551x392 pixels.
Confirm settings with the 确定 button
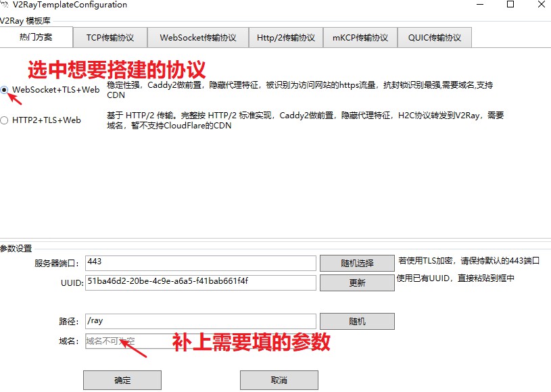pyautogui.click(x=122, y=380)
